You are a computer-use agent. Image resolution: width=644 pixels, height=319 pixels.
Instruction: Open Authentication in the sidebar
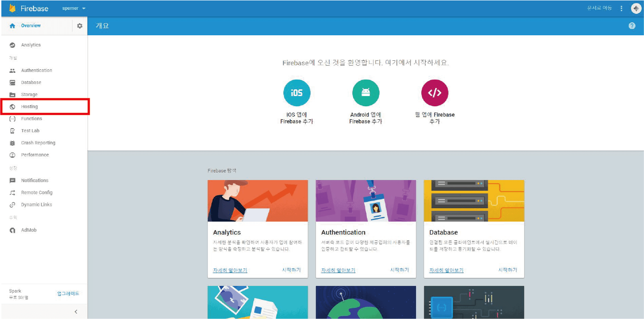(x=37, y=71)
